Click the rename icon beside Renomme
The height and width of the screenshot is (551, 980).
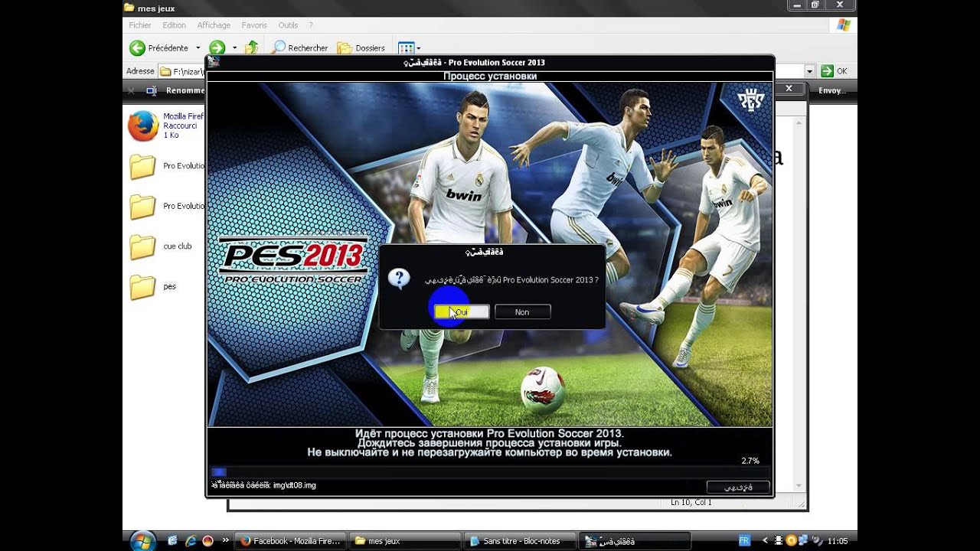tap(151, 90)
